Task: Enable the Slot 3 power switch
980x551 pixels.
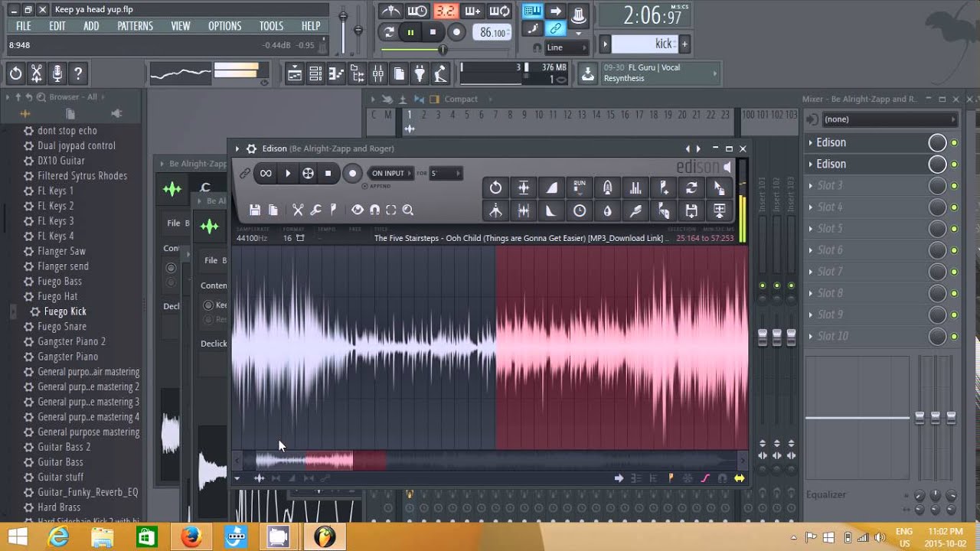Action: pyautogui.click(x=955, y=185)
